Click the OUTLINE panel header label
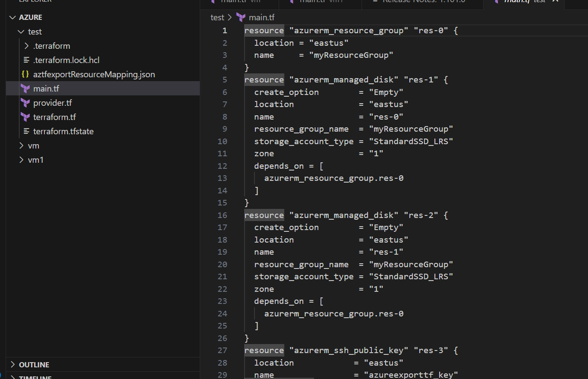This screenshot has width=588, height=379. 34,365
